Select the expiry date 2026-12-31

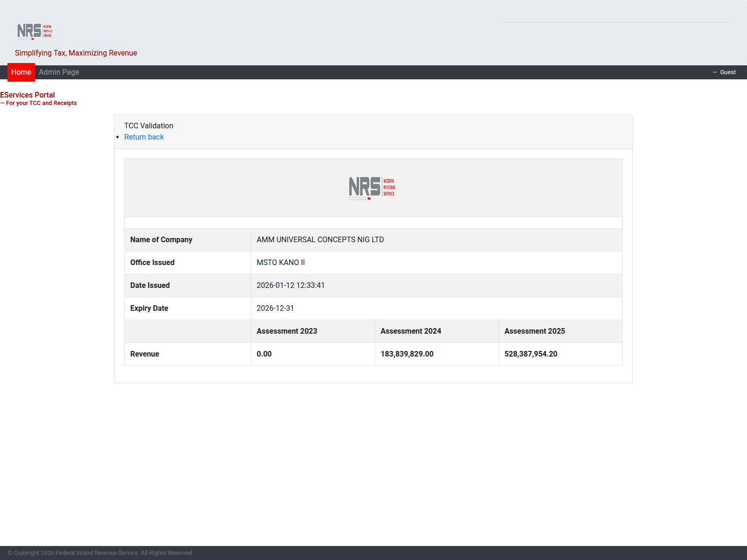tap(275, 308)
